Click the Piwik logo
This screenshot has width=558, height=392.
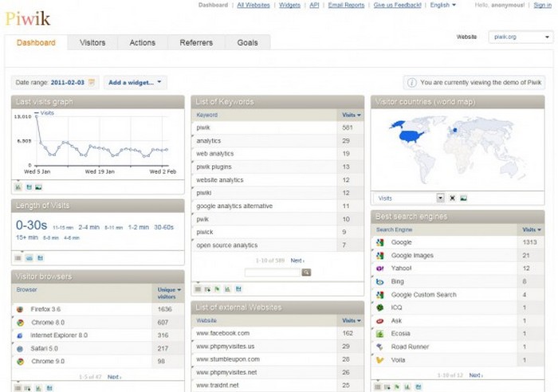(x=28, y=18)
